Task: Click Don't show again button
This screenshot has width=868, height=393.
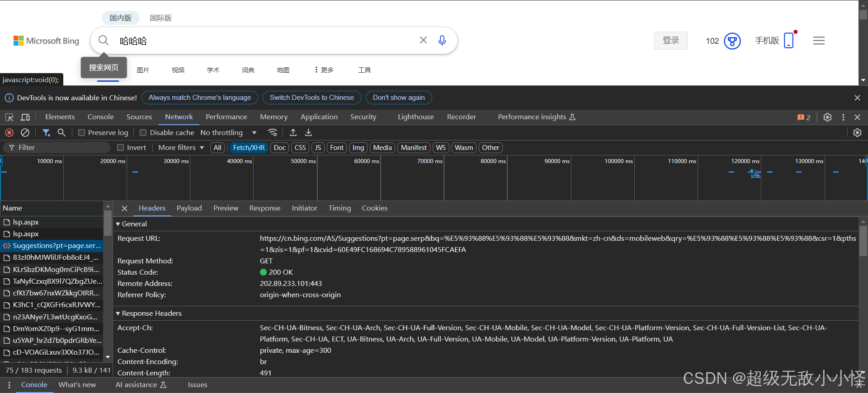Action: (x=399, y=98)
